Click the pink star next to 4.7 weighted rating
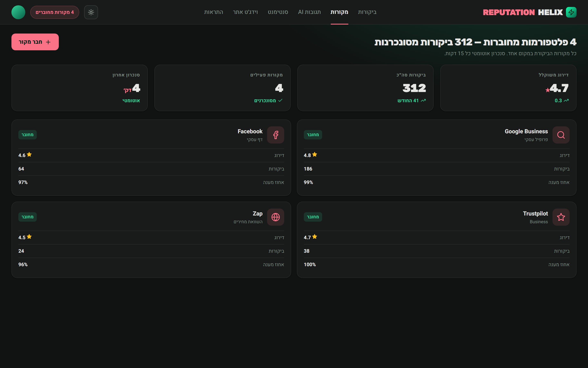 pyautogui.click(x=548, y=90)
